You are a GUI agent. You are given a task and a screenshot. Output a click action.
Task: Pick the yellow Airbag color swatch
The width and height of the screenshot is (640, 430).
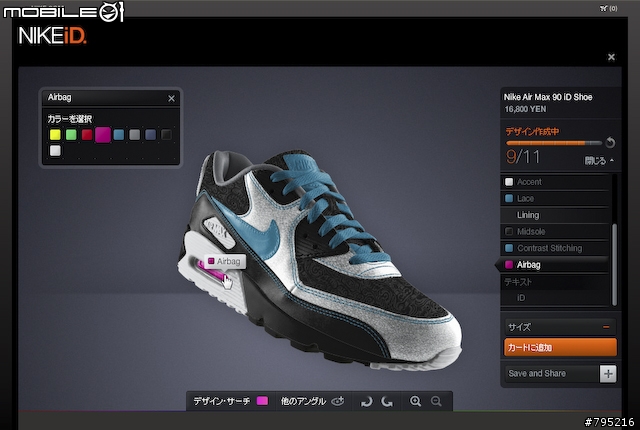point(55,135)
